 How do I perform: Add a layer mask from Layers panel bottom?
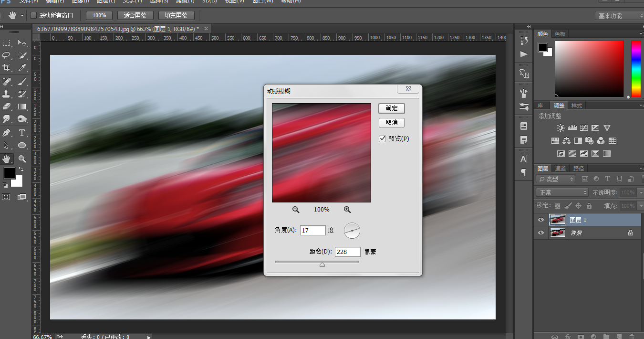pyautogui.click(x=581, y=337)
